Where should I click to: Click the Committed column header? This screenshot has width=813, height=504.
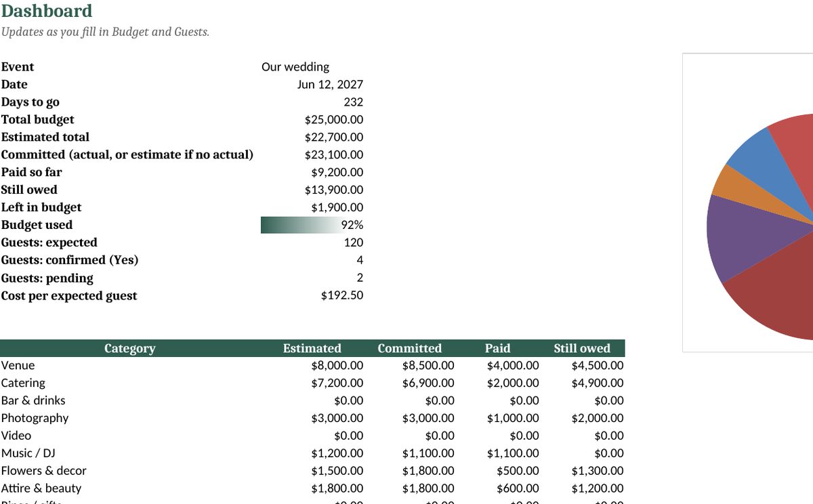pyautogui.click(x=410, y=348)
